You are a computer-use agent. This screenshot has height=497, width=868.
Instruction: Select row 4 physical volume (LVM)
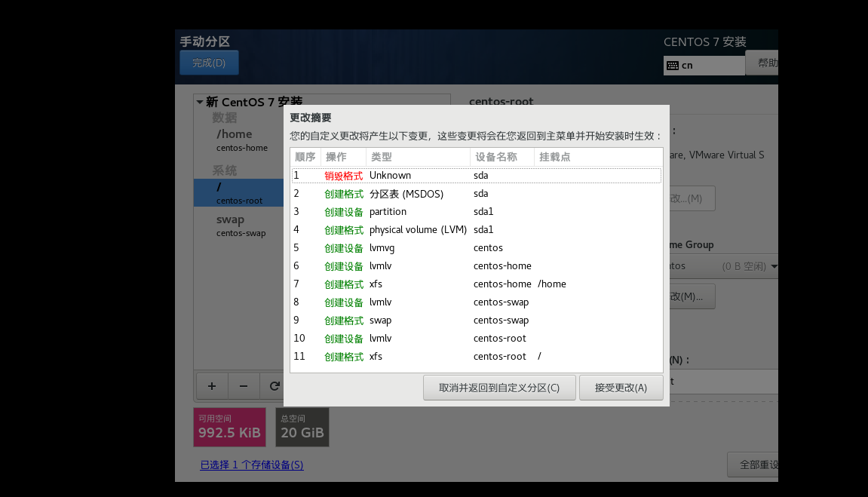[476, 230]
